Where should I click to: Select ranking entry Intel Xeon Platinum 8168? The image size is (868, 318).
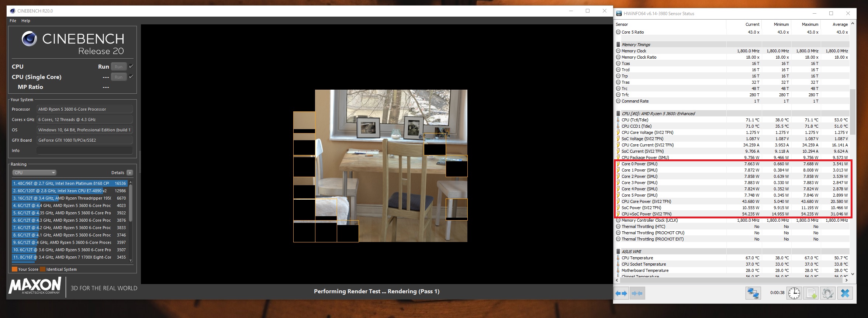[x=69, y=183]
